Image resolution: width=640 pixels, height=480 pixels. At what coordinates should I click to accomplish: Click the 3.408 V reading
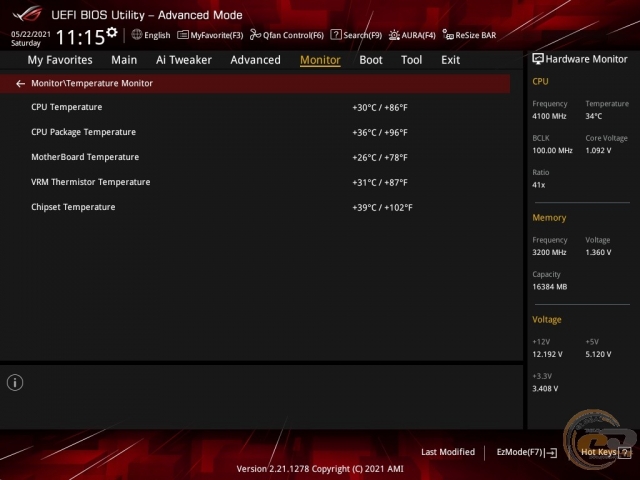coord(545,389)
